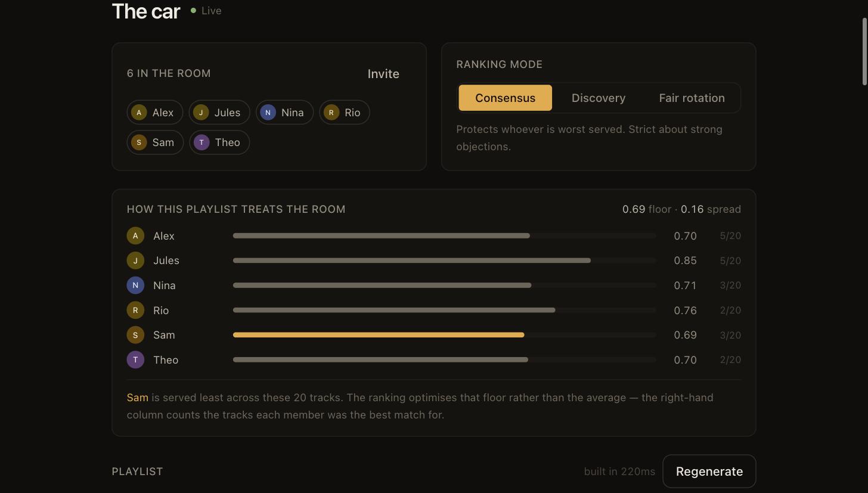The height and width of the screenshot is (493, 868).
Task: Click Sam's avatar in the room chips
Action: pyautogui.click(x=139, y=142)
